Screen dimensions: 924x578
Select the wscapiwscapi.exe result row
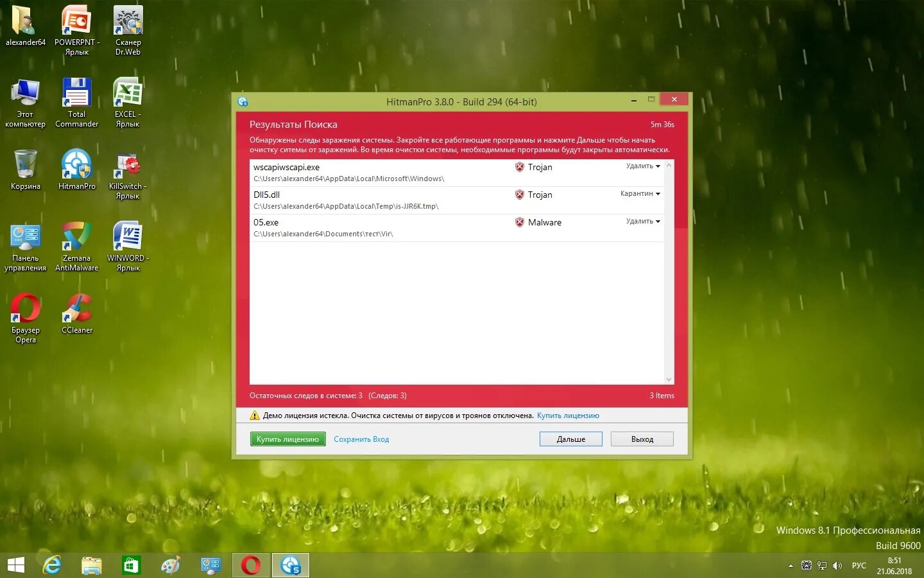click(x=457, y=173)
